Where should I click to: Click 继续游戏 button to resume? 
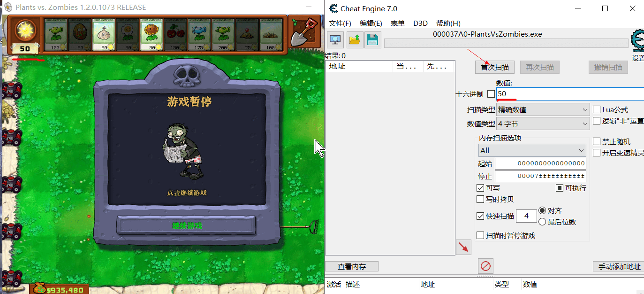point(186,225)
